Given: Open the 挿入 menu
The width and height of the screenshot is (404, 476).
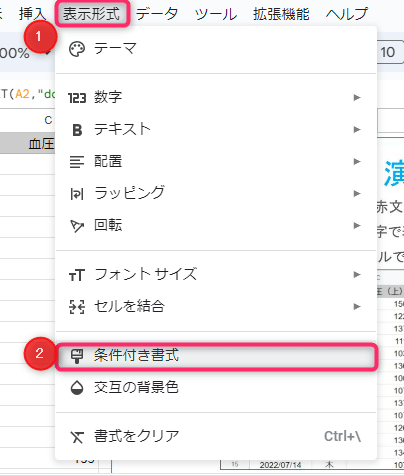Looking at the screenshot, I should [33, 14].
